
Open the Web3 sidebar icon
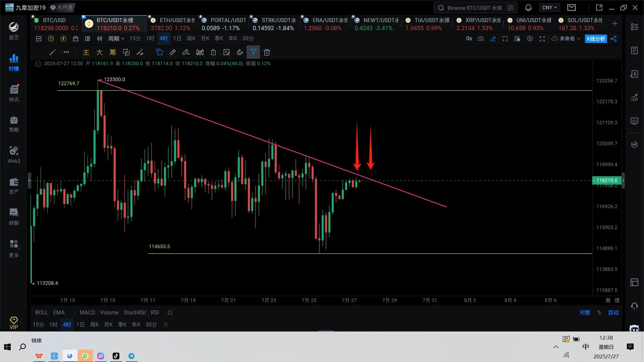pyautogui.click(x=14, y=155)
